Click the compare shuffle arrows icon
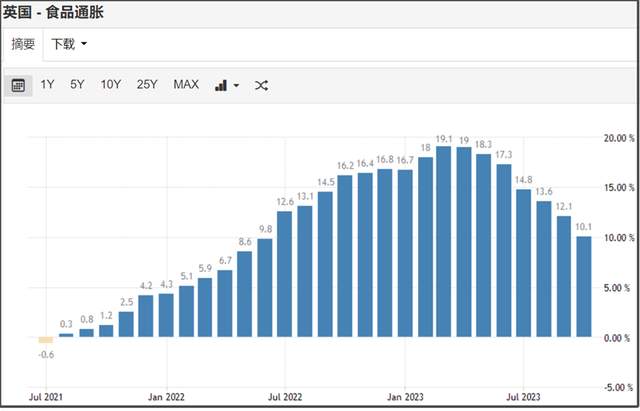 point(261,85)
